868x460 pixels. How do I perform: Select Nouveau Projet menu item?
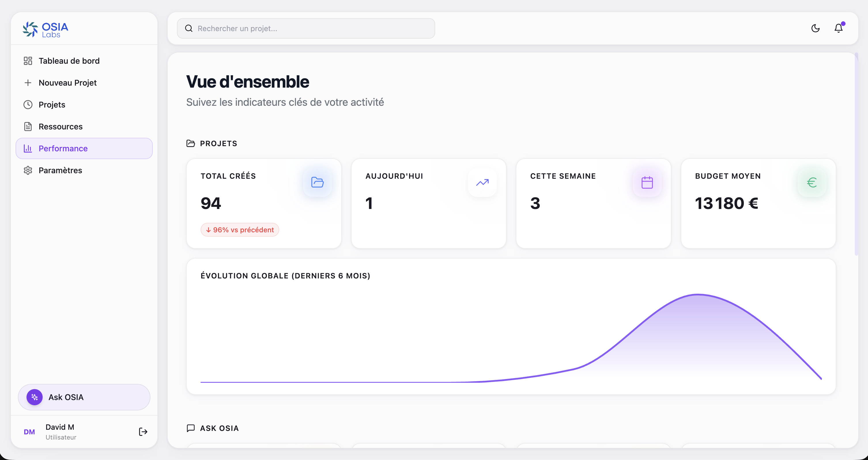pyautogui.click(x=67, y=83)
